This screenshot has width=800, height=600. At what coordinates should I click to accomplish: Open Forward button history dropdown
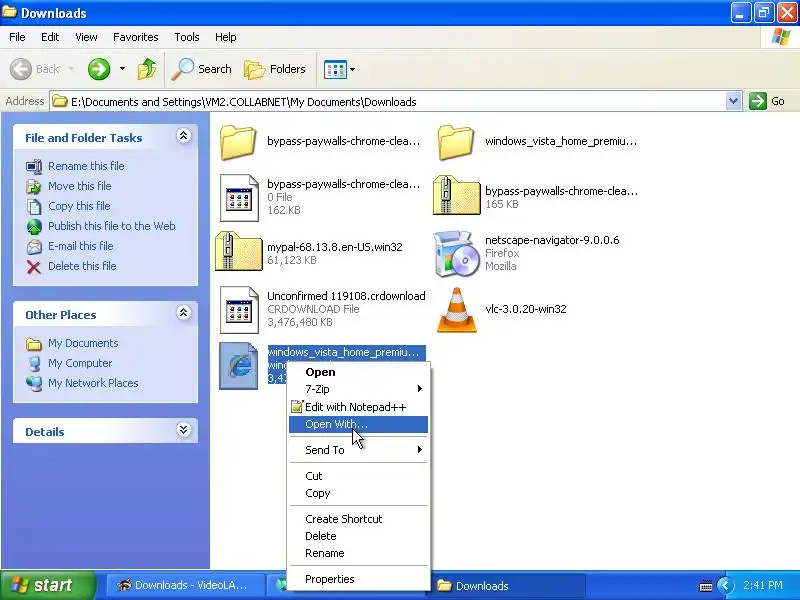pyautogui.click(x=122, y=68)
